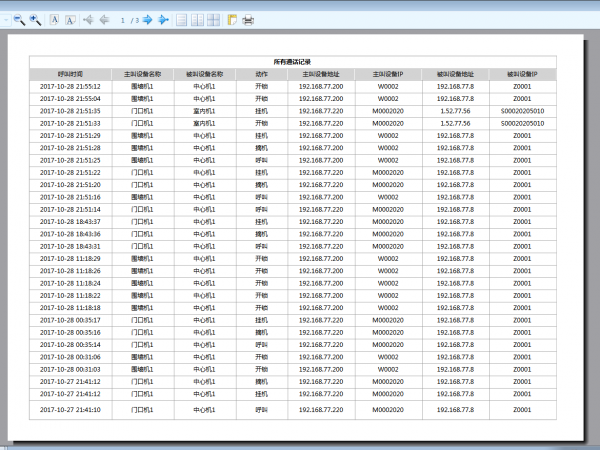Advance to the next page

click(x=147, y=19)
